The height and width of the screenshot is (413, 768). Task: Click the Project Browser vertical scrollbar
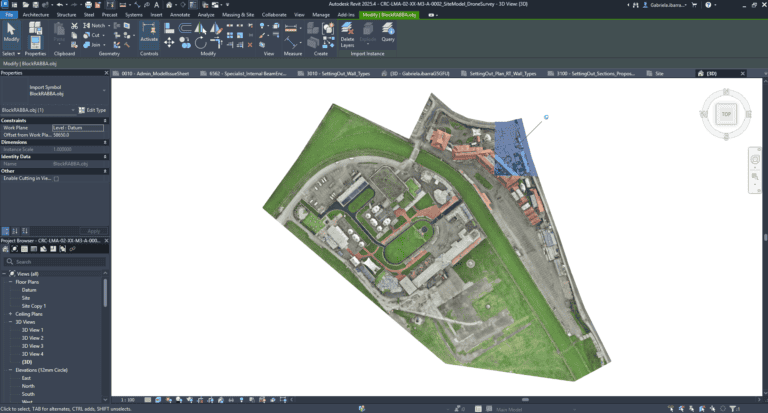pyautogui.click(x=105, y=292)
